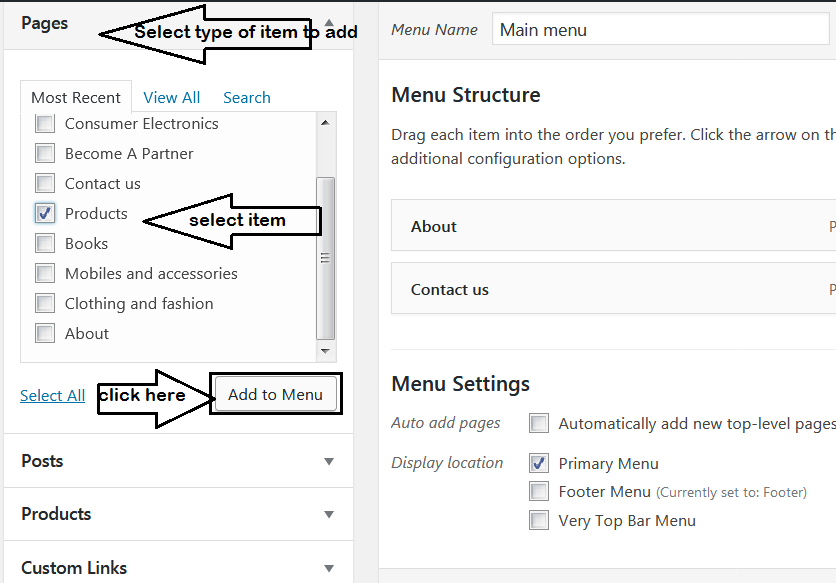
Task: Tick the Become A Partner checkbox
Action: click(45, 154)
